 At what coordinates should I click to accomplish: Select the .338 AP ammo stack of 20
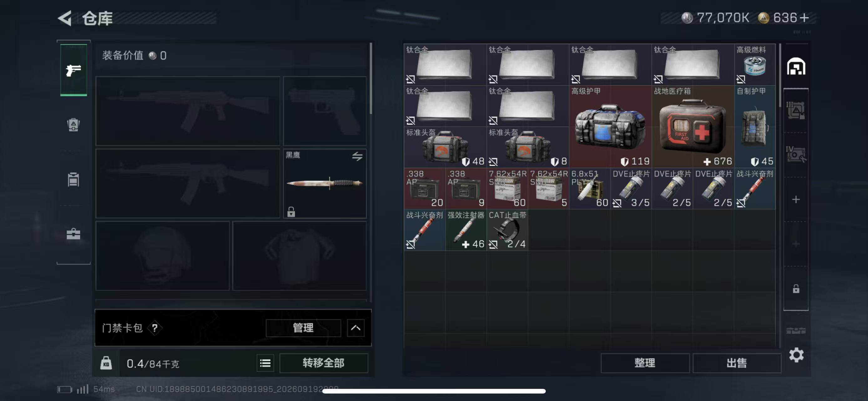point(425,189)
